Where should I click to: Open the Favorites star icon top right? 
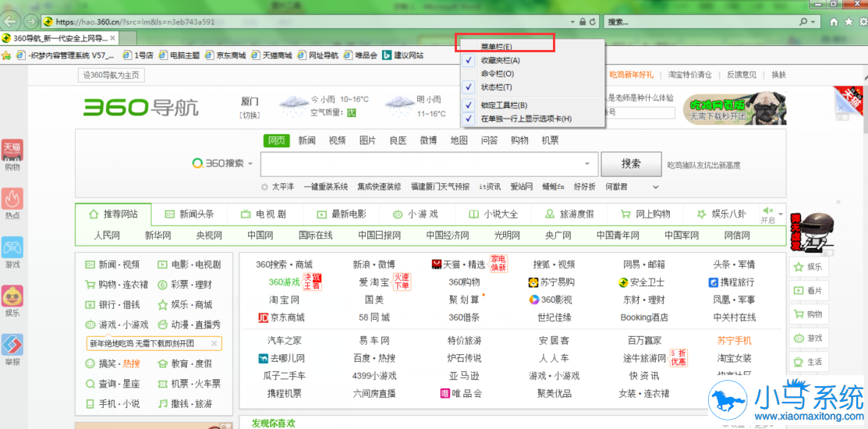[848, 22]
